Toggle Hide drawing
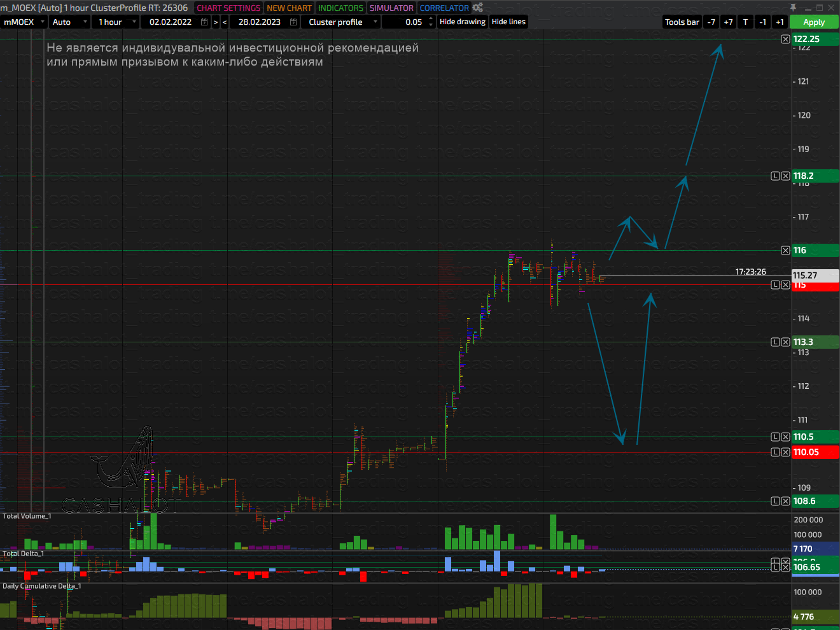The width and height of the screenshot is (840, 630). click(x=463, y=22)
